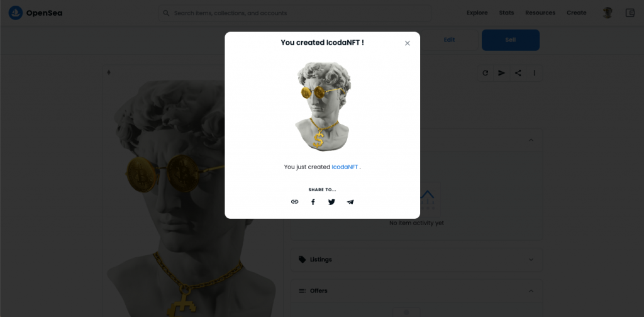Open the three-dot more options menu
The image size is (644, 317).
535,73
